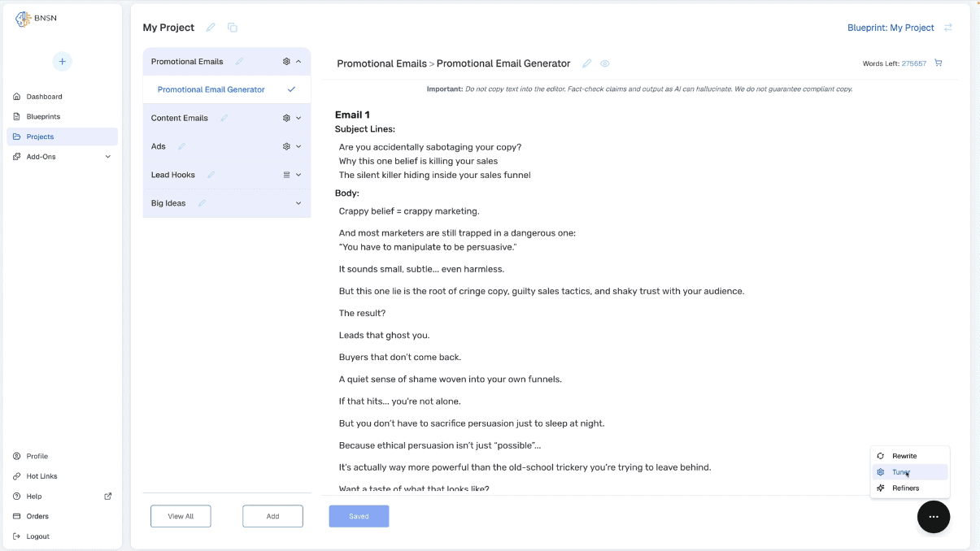980x551 pixels.
Task: Click the pencil icon next to My Project
Action: click(211, 28)
